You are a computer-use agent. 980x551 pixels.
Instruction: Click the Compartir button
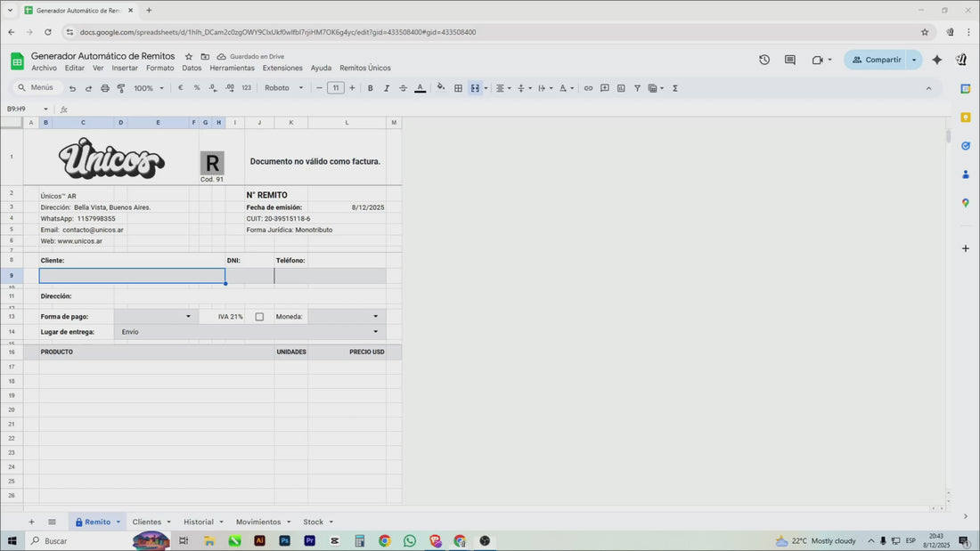pyautogui.click(x=876, y=60)
